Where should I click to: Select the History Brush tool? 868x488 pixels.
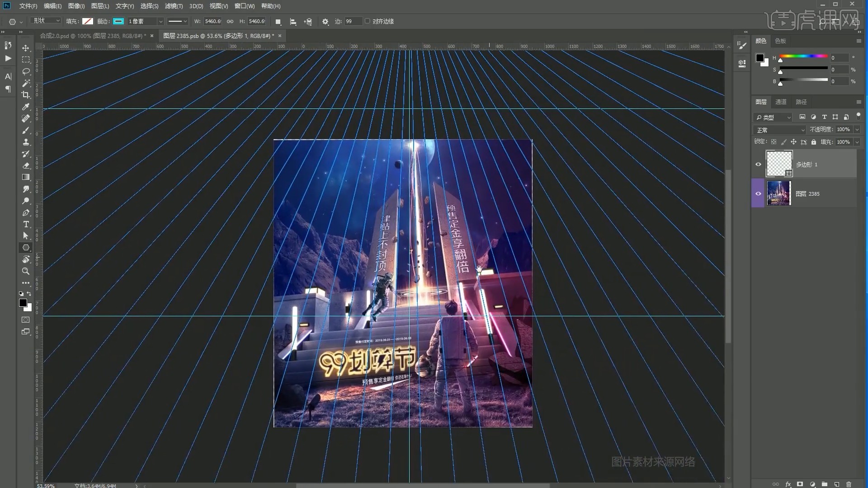coord(26,154)
